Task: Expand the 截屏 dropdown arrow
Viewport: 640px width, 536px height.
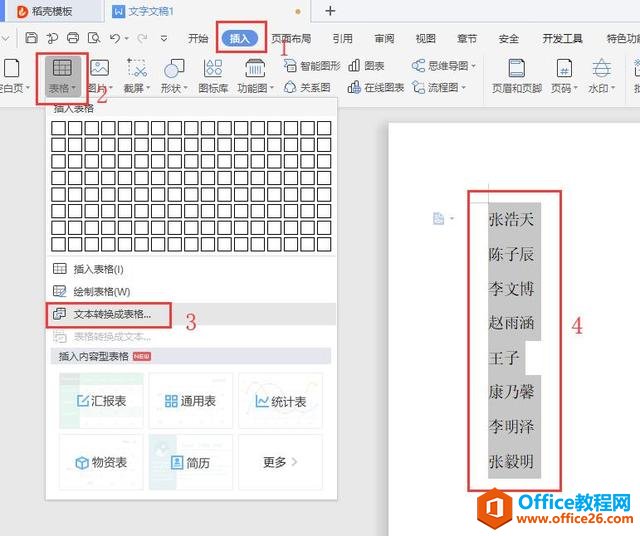Action: tap(148, 88)
